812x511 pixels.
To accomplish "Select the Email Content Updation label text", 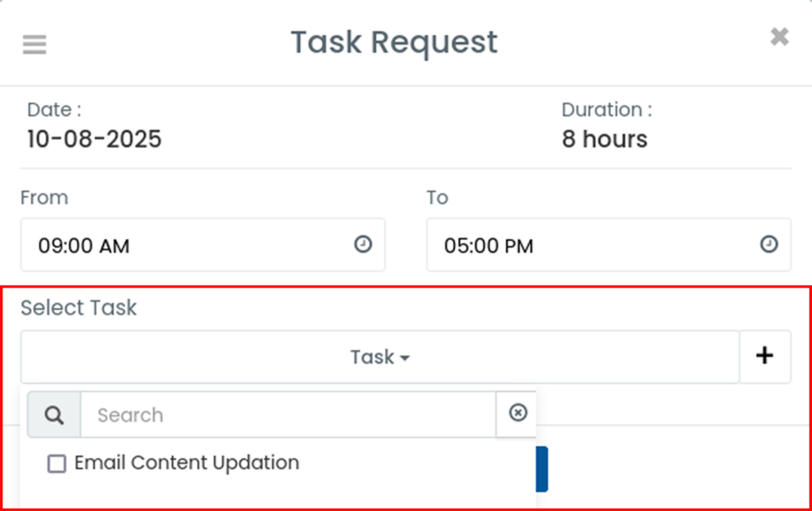I will tap(186, 463).
